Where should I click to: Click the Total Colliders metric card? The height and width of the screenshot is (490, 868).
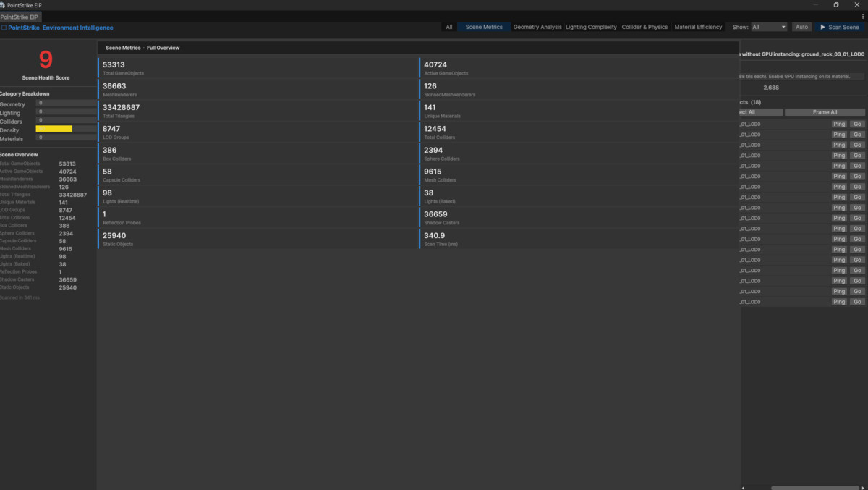579,132
